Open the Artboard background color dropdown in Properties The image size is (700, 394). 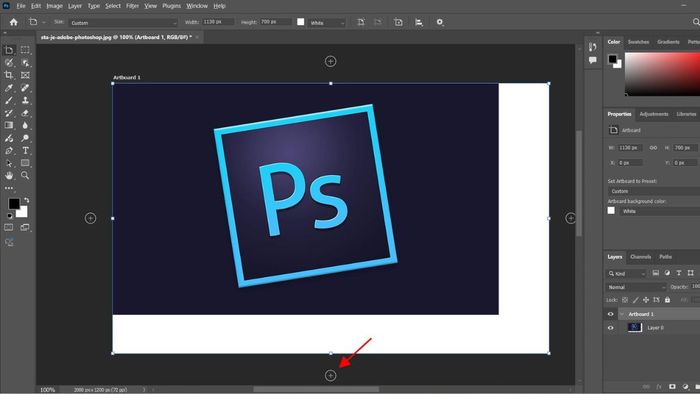click(660, 211)
